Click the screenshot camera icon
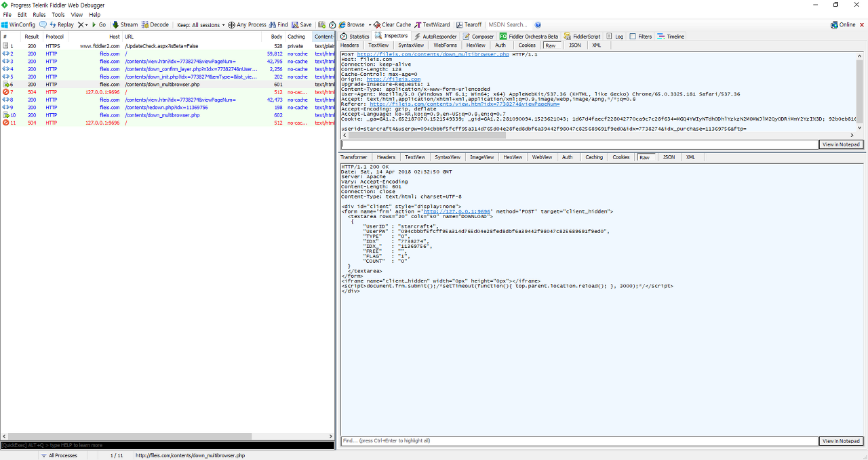Screen dimensions: 868x460 (322, 24)
